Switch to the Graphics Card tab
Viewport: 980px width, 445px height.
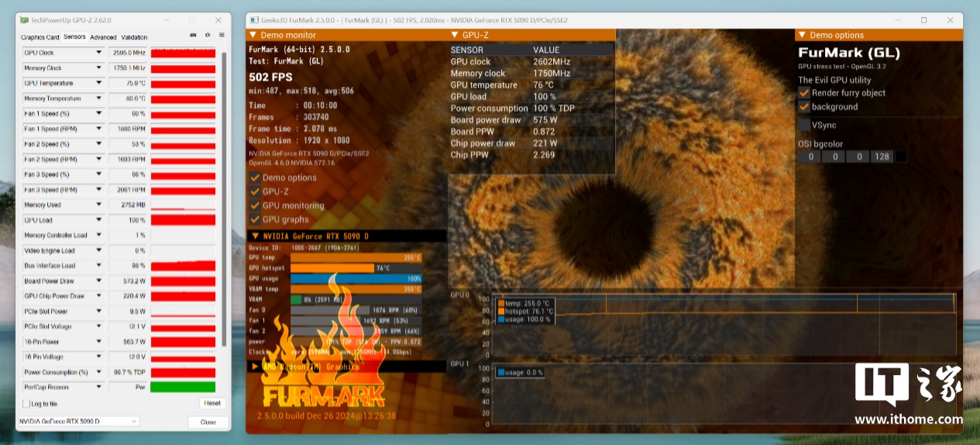pos(40,37)
